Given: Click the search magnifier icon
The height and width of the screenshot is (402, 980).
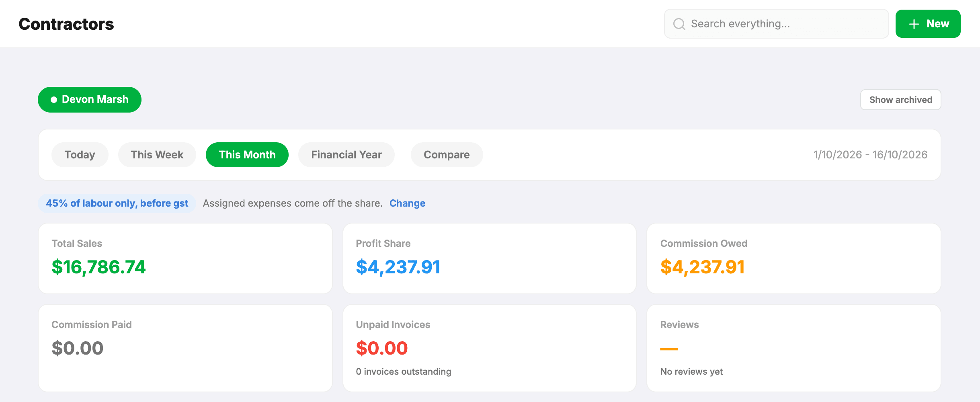Looking at the screenshot, I should click(679, 24).
